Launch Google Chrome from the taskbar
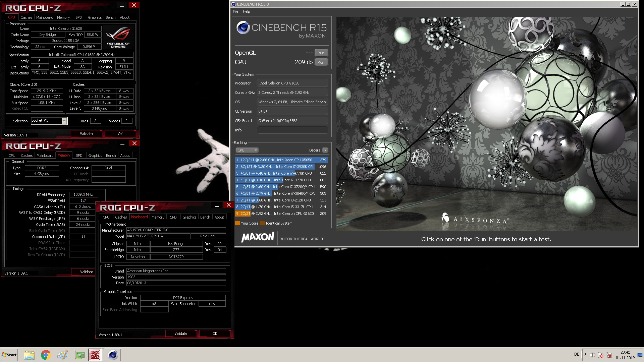The height and width of the screenshot is (362, 644). click(46, 355)
